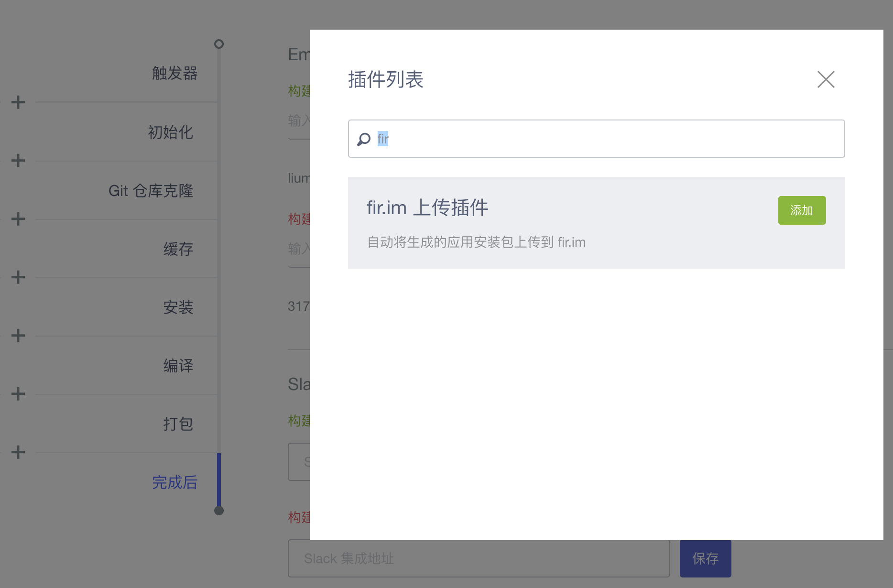
Task: Open the 编译 pipeline stage
Action: pos(178,366)
